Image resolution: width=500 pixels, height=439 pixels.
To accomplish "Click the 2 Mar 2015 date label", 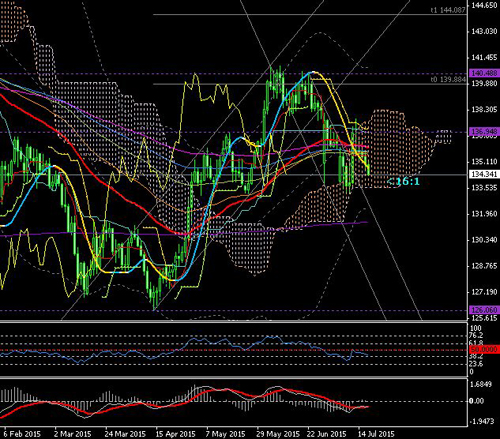I will 72,434.
